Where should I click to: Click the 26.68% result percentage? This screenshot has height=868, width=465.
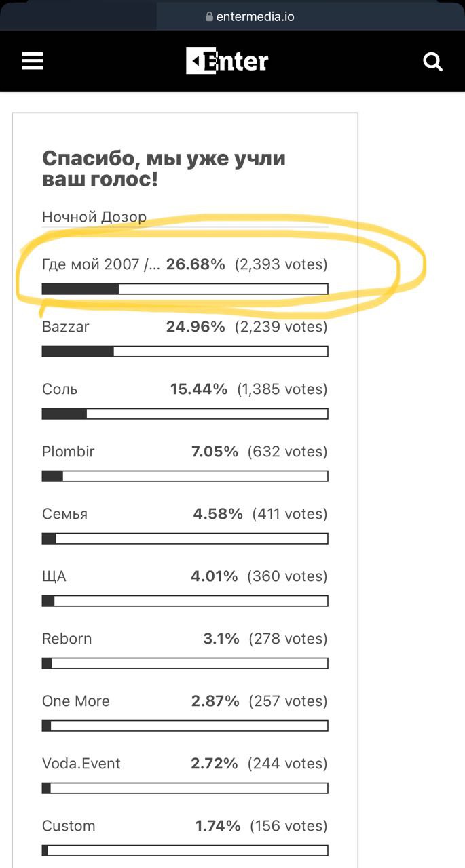[196, 264]
